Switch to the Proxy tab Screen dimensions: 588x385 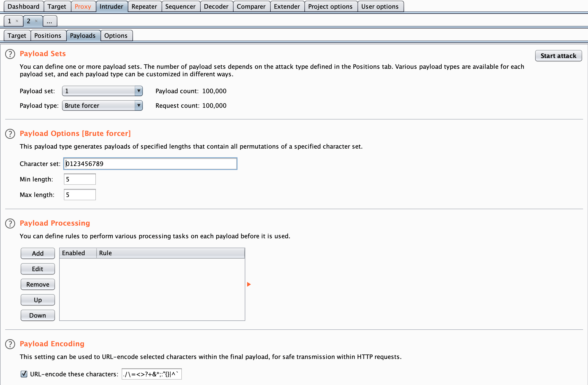pyautogui.click(x=83, y=6)
